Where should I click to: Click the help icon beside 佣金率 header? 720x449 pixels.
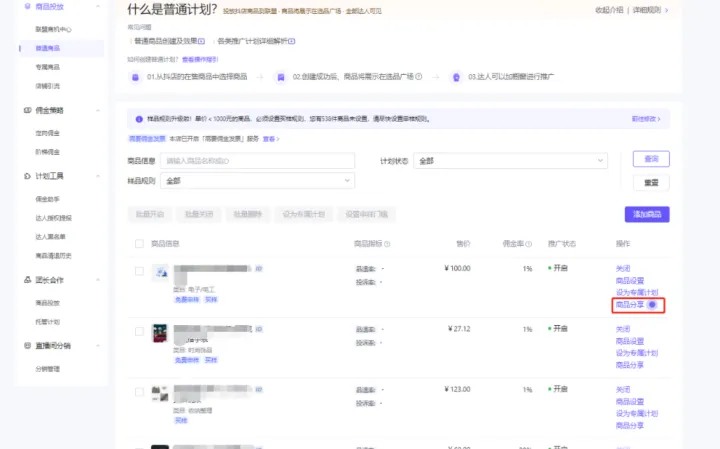(x=529, y=244)
